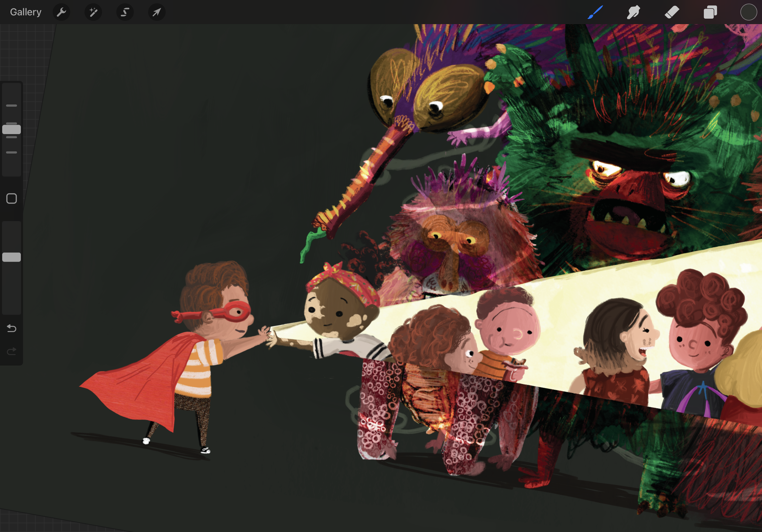762x532 pixels.
Task: Select the Brush (paint) tool
Action: coord(595,12)
